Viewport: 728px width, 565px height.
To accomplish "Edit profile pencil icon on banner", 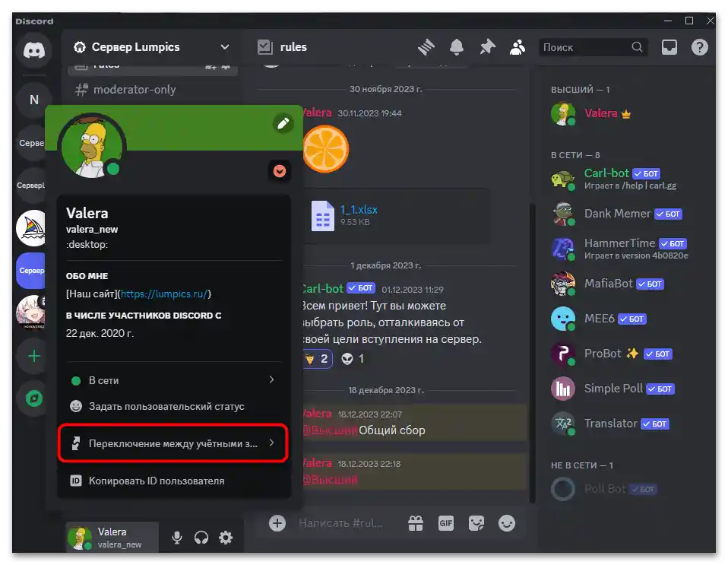I will [283, 123].
